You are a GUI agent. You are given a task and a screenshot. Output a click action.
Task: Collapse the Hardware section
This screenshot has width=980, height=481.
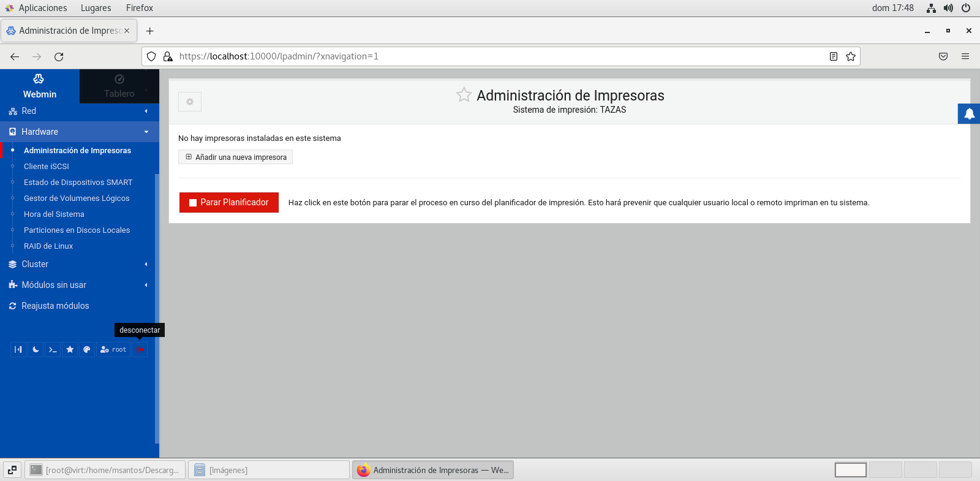pyautogui.click(x=40, y=132)
